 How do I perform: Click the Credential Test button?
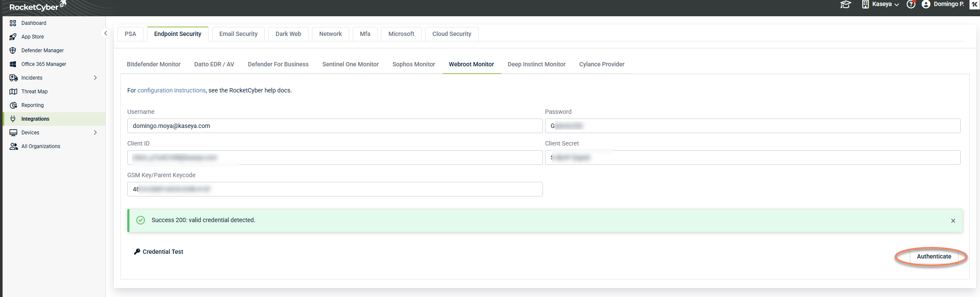click(159, 252)
